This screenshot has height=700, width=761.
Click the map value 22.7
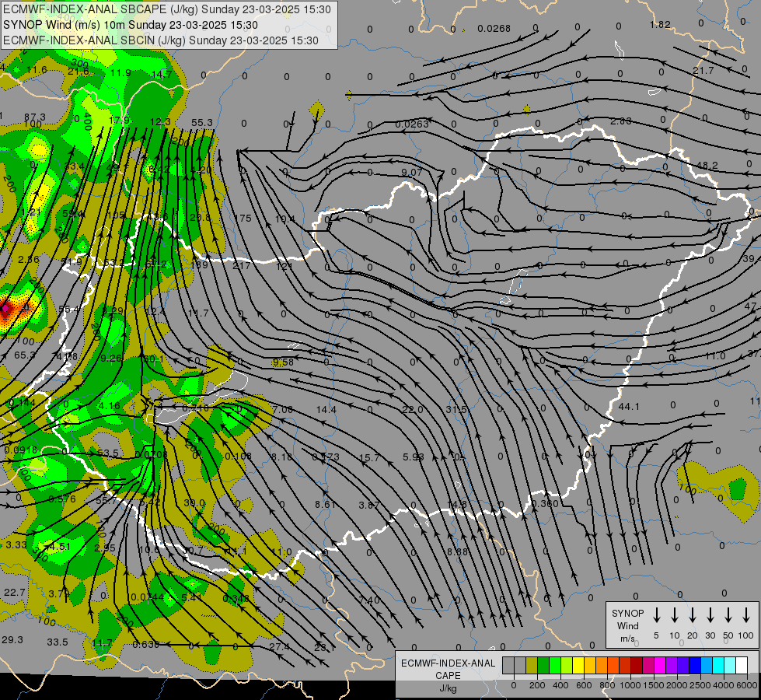[15, 592]
